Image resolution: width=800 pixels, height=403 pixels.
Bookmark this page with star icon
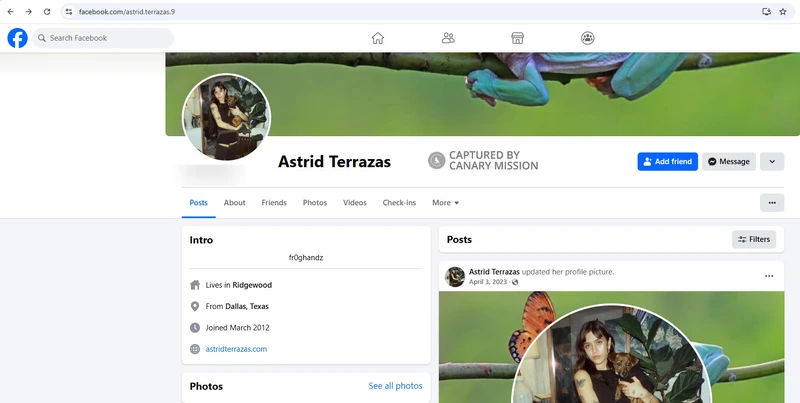tap(783, 11)
